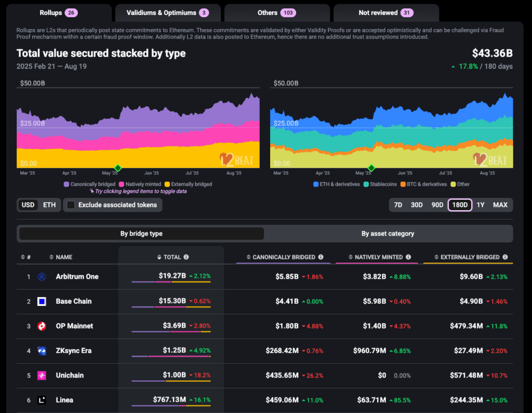The image size is (532, 413).
Task: Click ZKsync Era natively minted $960.79M
Action: [x=369, y=351]
